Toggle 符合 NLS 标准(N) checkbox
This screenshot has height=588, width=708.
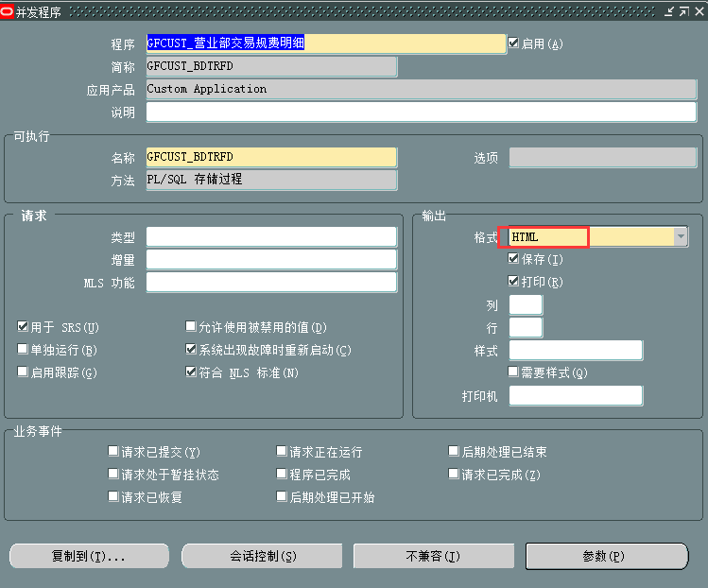(x=191, y=372)
